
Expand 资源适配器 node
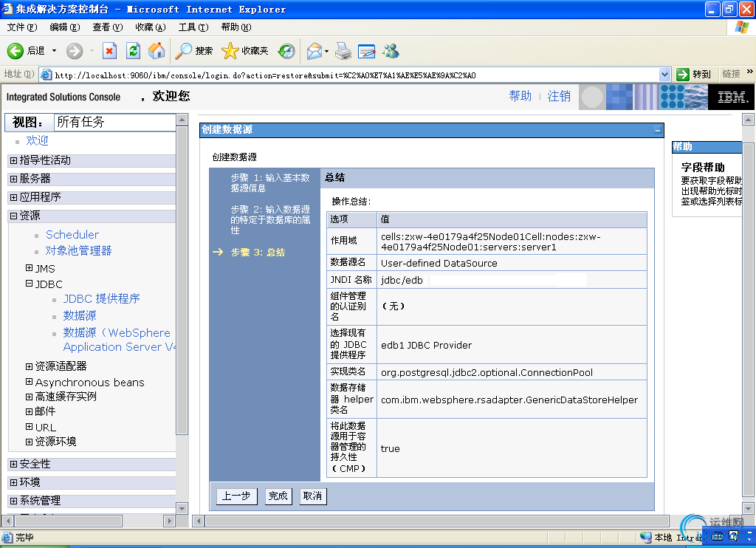[x=29, y=366]
